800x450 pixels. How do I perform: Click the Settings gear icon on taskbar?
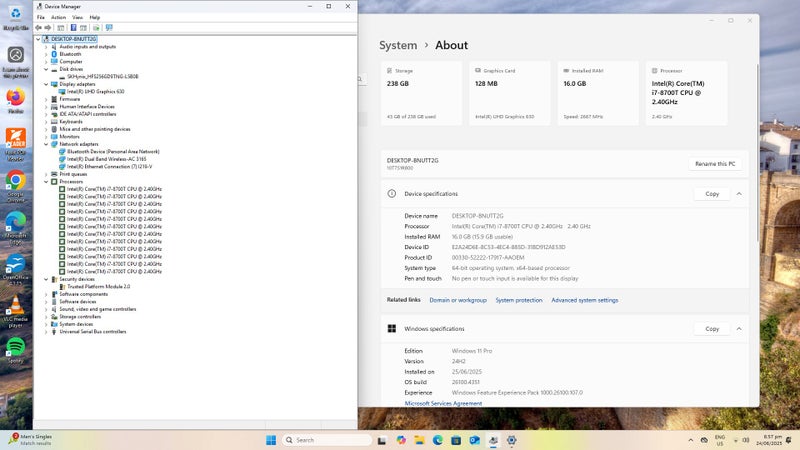pyautogui.click(x=511, y=440)
